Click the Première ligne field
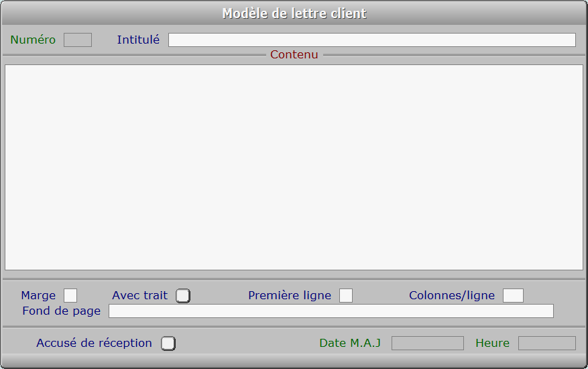Image resolution: width=588 pixels, height=369 pixels. coord(346,295)
